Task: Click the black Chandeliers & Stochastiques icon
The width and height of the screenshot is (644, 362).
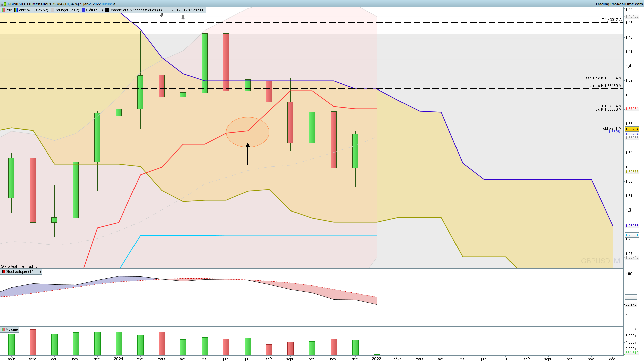Action: click(107, 10)
